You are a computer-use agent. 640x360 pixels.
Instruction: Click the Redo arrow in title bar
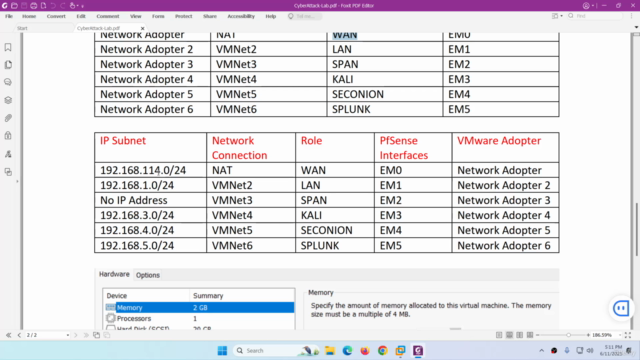tap(62, 6)
